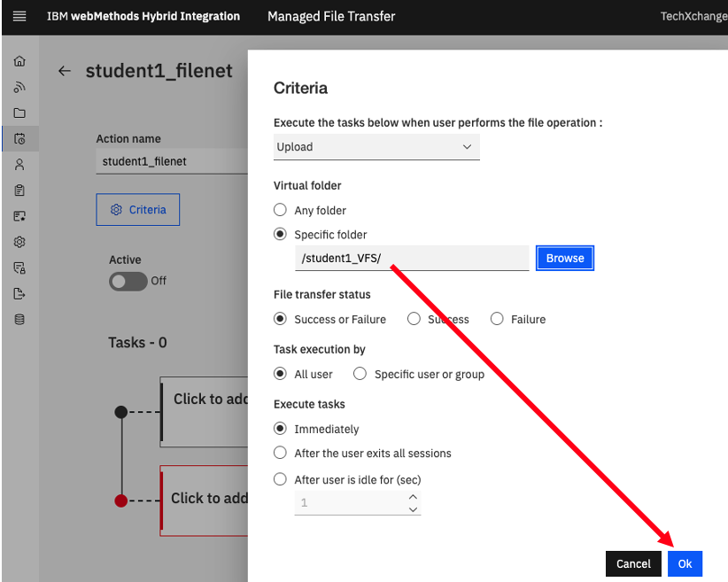728x582 pixels.
Task: Click the Cancel button
Action: pyautogui.click(x=633, y=563)
